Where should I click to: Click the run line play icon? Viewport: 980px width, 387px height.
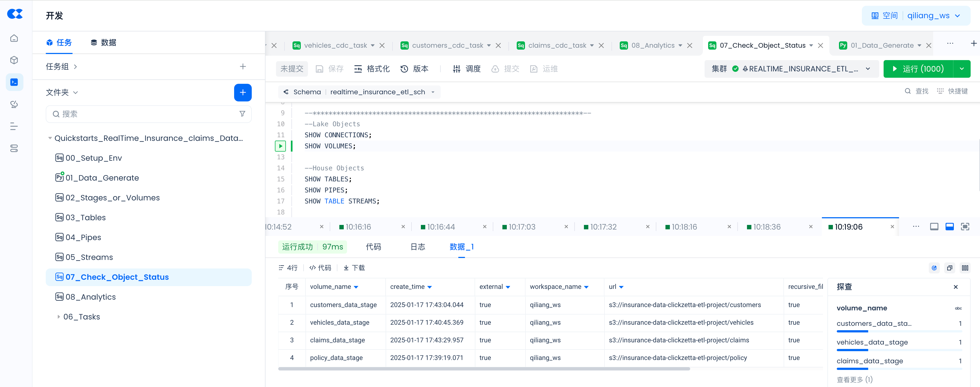[x=280, y=146]
